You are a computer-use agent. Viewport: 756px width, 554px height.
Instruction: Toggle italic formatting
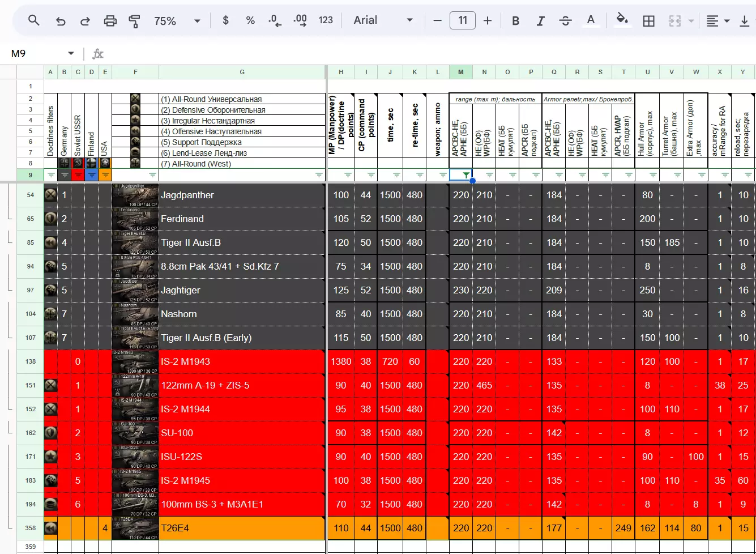tap(540, 21)
